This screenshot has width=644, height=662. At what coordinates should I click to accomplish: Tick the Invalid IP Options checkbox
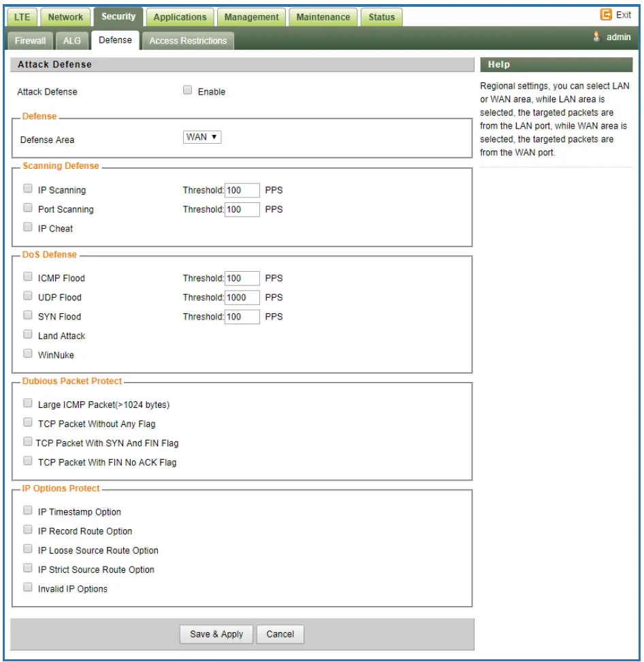click(x=28, y=587)
